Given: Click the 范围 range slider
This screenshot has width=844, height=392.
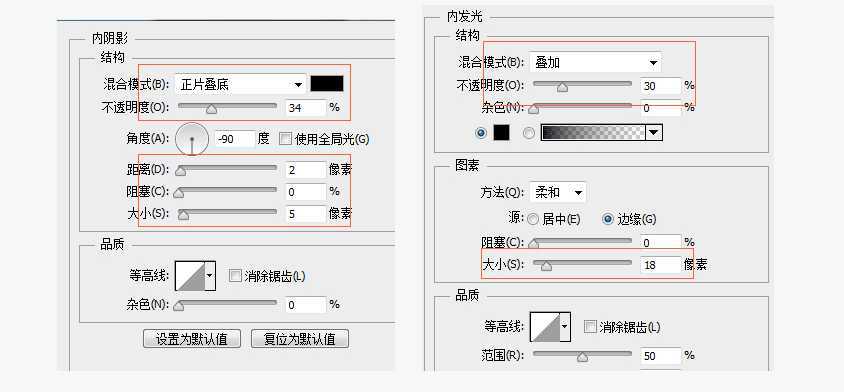Looking at the screenshot, I should (582, 356).
